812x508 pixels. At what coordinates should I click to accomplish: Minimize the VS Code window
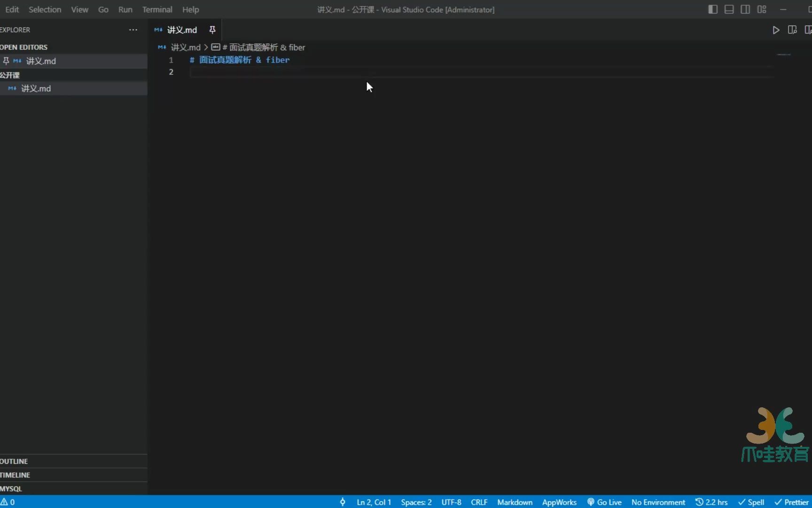(783, 9)
